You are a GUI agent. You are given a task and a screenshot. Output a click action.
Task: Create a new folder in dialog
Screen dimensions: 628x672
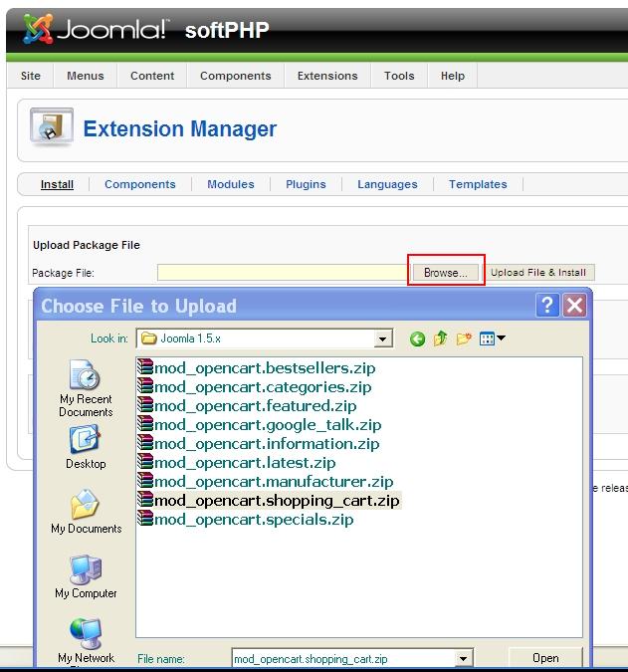(464, 338)
